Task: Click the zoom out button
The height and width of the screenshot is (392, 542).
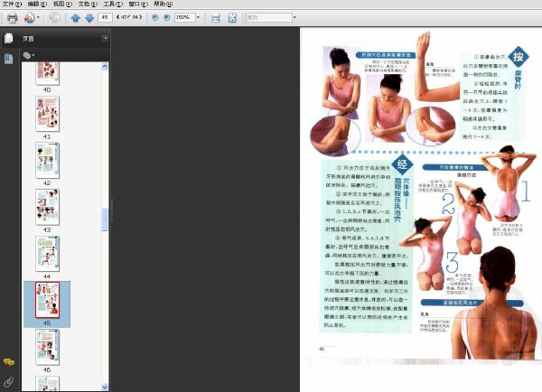Action: [x=155, y=17]
